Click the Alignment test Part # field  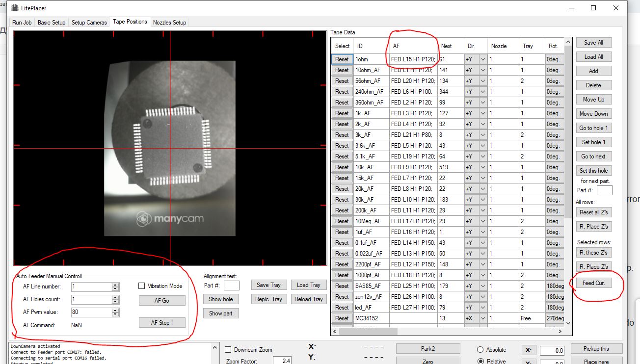coord(232,286)
